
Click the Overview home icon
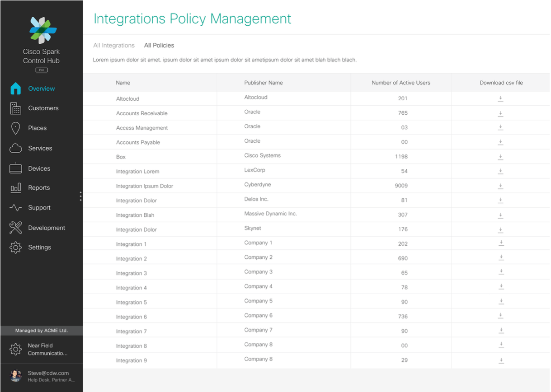pos(15,89)
